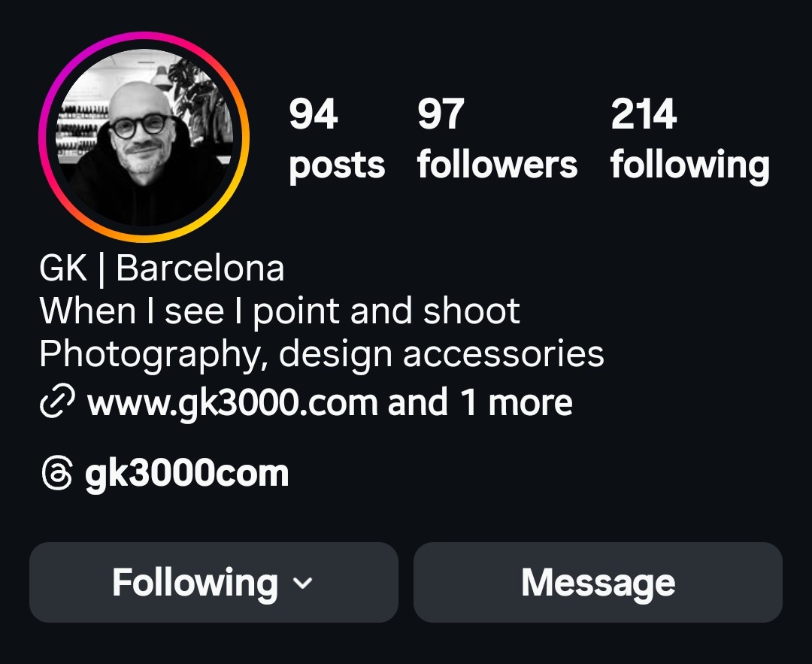812x664 pixels.
Task: Send a message with Message button
Action: (598, 582)
